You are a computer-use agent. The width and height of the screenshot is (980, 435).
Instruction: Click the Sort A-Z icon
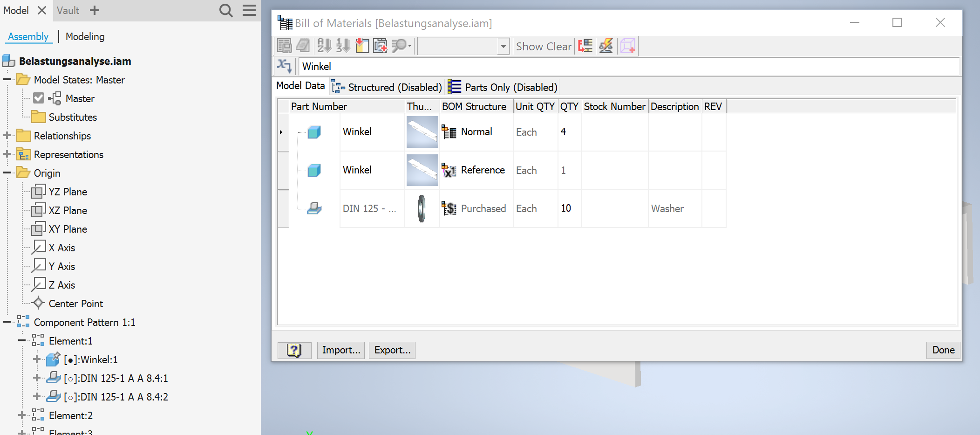(x=325, y=46)
